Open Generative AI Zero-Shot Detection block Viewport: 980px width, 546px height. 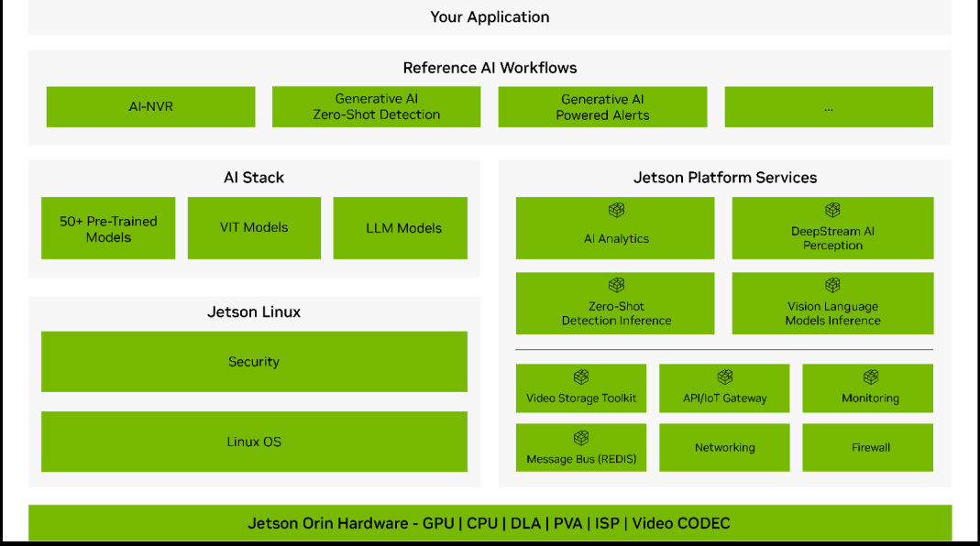click(x=376, y=107)
